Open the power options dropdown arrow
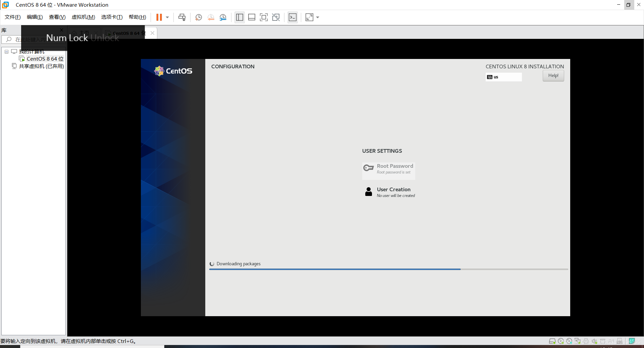The image size is (644, 348). pos(167,17)
